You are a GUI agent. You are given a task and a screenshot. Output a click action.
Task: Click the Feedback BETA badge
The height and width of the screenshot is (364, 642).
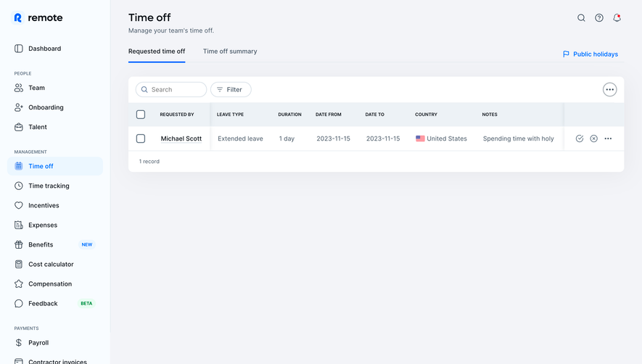[x=86, y=303]
